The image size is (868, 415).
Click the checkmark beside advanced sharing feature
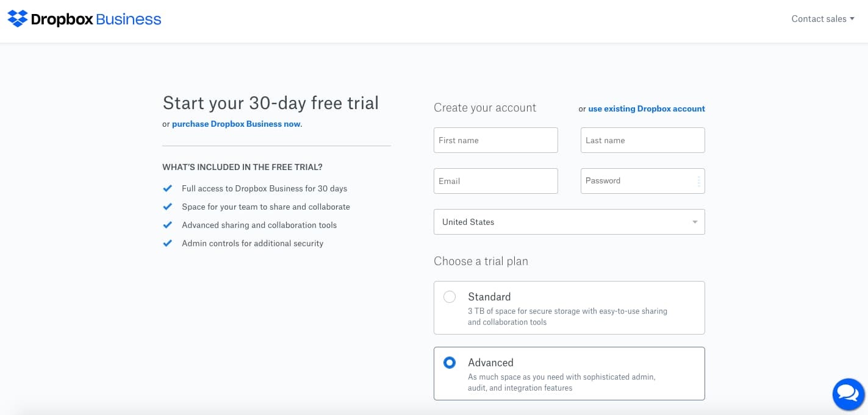click(x=168, y=225)
